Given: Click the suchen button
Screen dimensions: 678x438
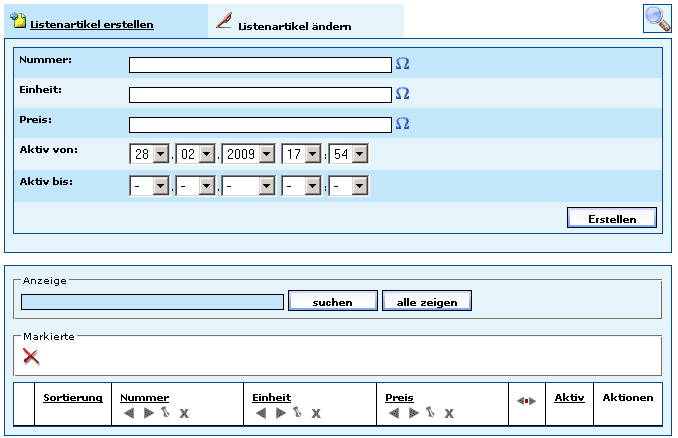Looking at the screenshot, I should click(x=332, y=301).
